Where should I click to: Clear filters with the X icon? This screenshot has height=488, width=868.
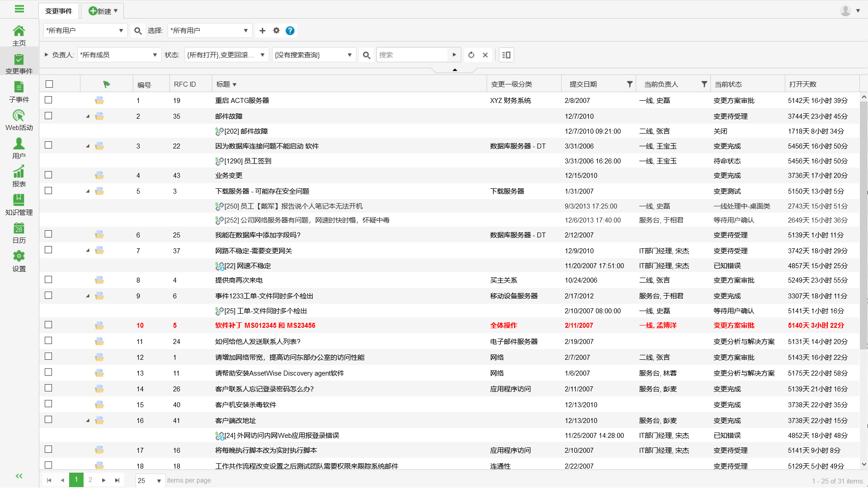485,55
